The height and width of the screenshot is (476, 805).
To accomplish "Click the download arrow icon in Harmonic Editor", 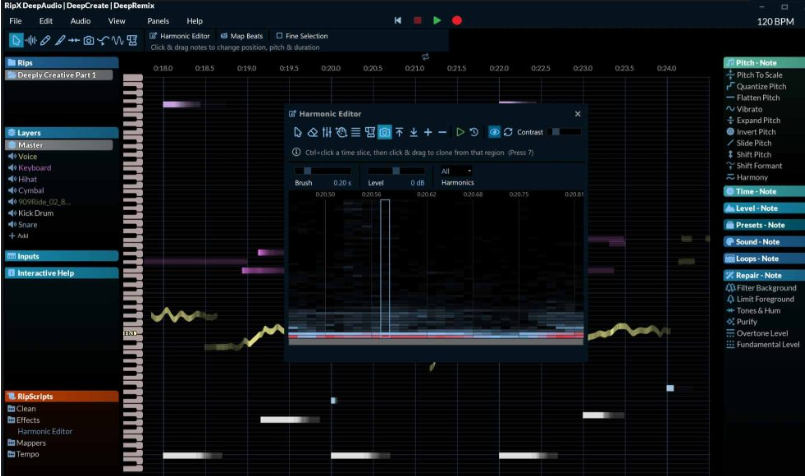I will 413,132.
